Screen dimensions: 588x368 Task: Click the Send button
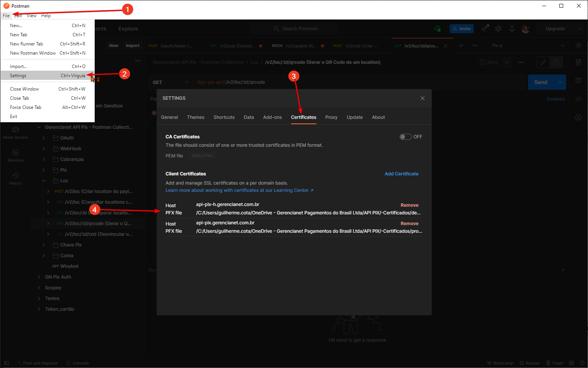click(x=541, y=82)
